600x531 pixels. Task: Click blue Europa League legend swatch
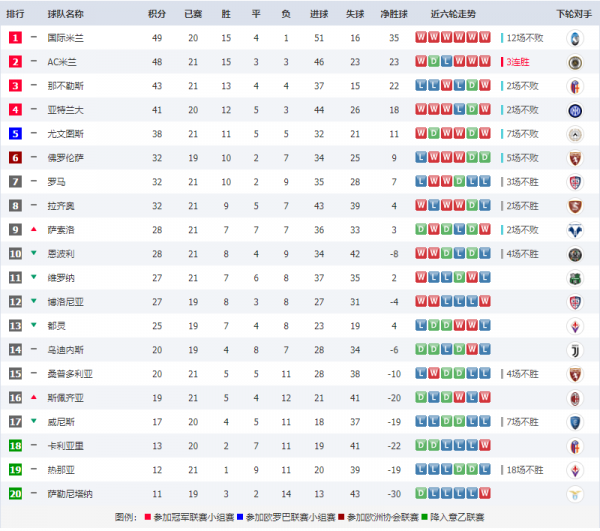pos(240,517)
